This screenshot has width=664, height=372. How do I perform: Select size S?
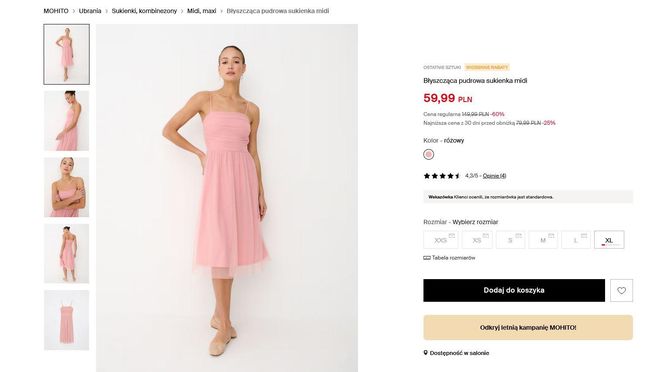(510, 240)
